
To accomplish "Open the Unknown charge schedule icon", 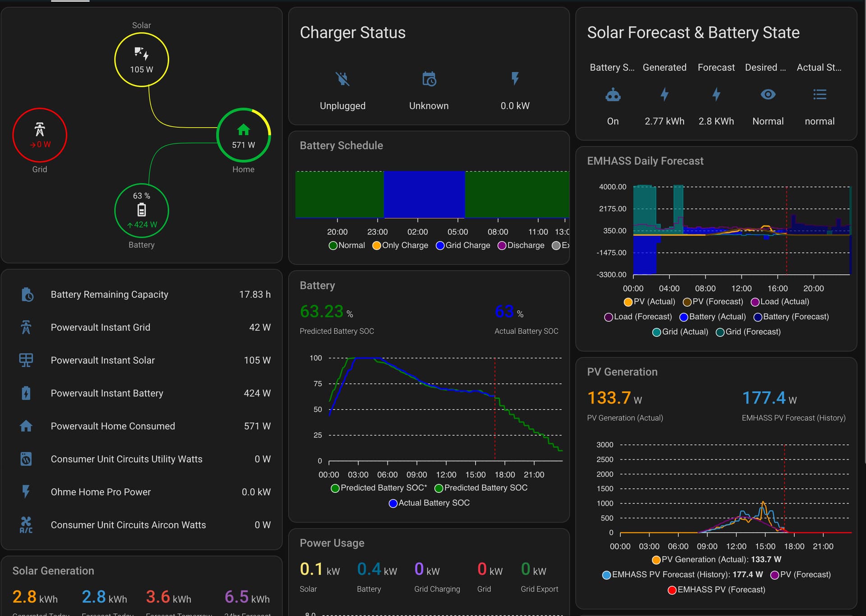I will (x=428, y=79).
